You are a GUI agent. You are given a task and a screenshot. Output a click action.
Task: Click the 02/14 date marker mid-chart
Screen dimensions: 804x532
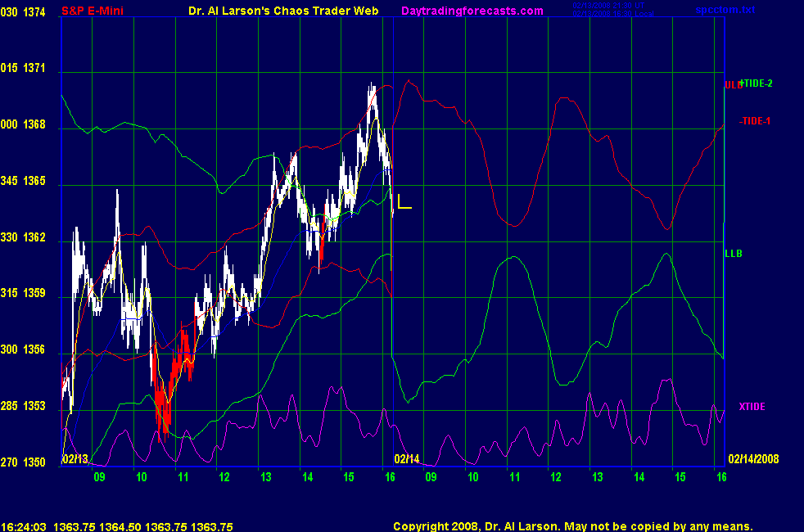[x=407, y=458]
